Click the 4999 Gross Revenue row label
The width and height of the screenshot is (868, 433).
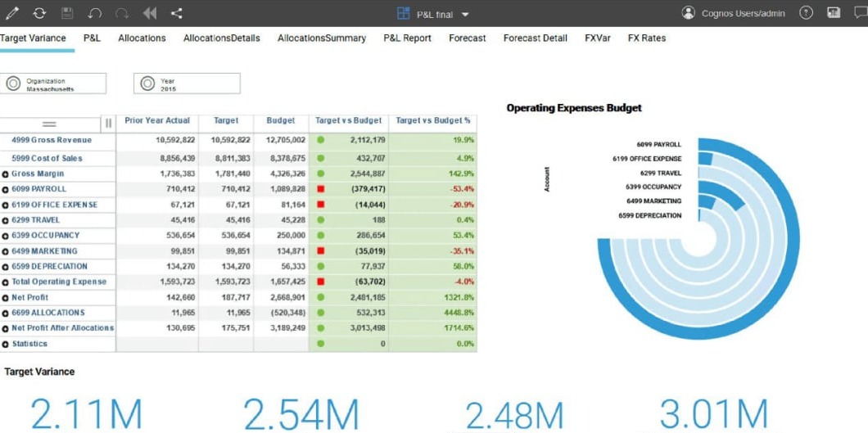pos(52,141)
